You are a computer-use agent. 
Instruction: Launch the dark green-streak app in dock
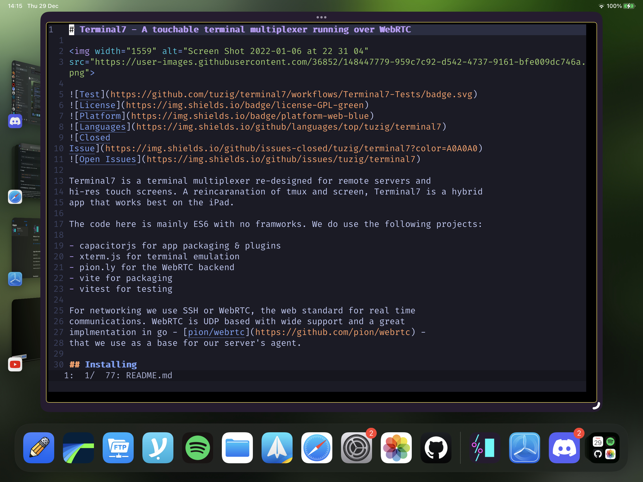tap(78, 448)
